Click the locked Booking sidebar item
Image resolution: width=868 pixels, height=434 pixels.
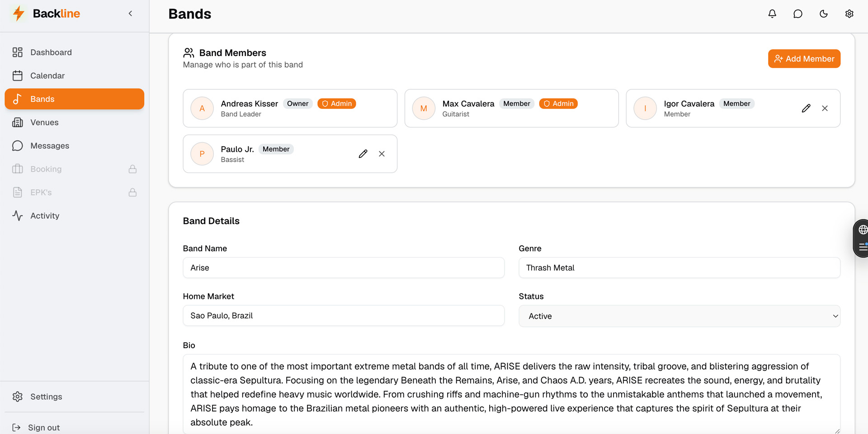pyautogui.click(x=75, y=169)
